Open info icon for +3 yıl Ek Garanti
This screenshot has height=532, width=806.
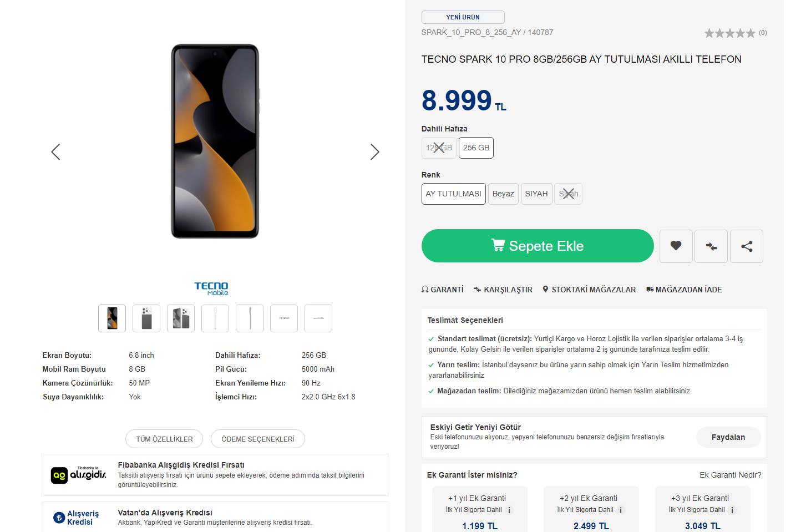tap(732, 510)
